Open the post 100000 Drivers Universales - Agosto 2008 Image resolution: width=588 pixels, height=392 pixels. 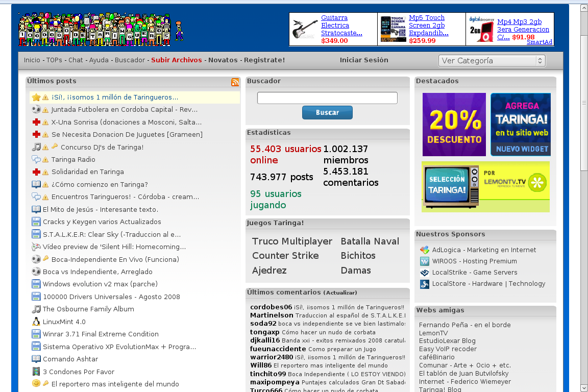pos(111,297)
